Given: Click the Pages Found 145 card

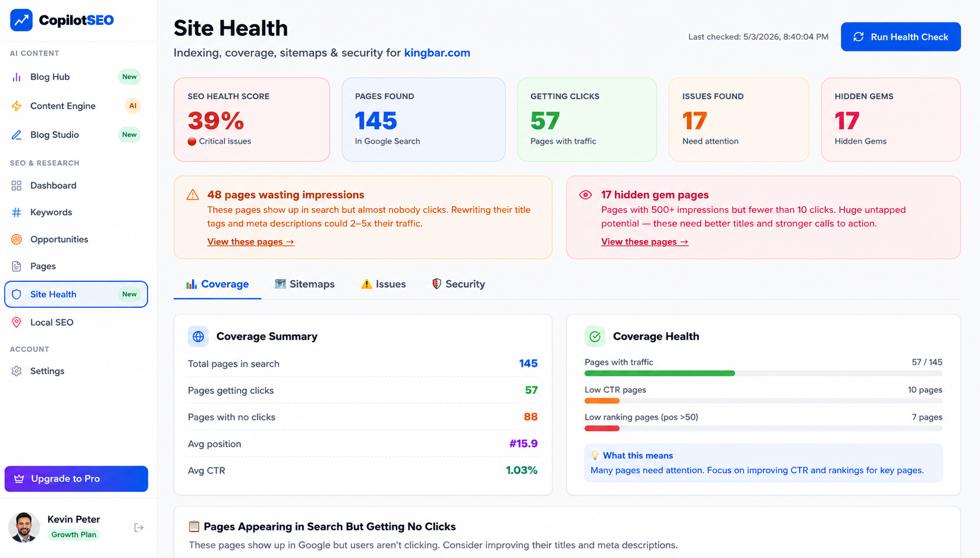Looking at the screenshot, I should click(423, 119).
